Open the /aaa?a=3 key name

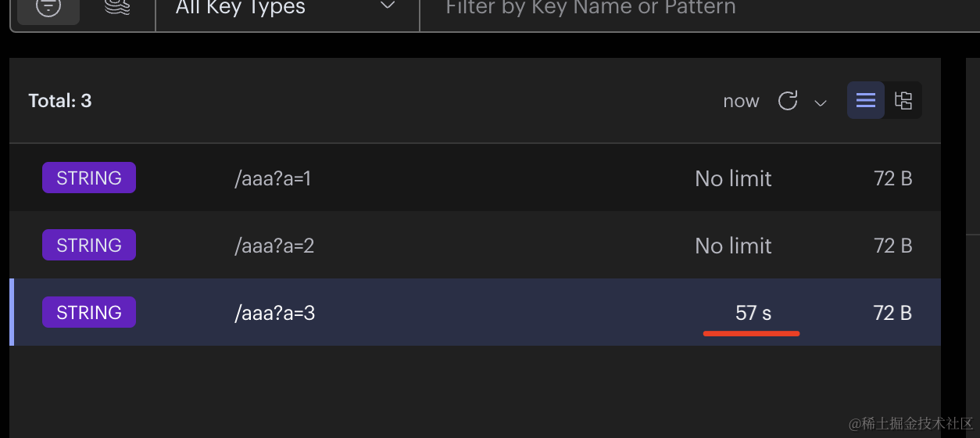pos(274,313)
